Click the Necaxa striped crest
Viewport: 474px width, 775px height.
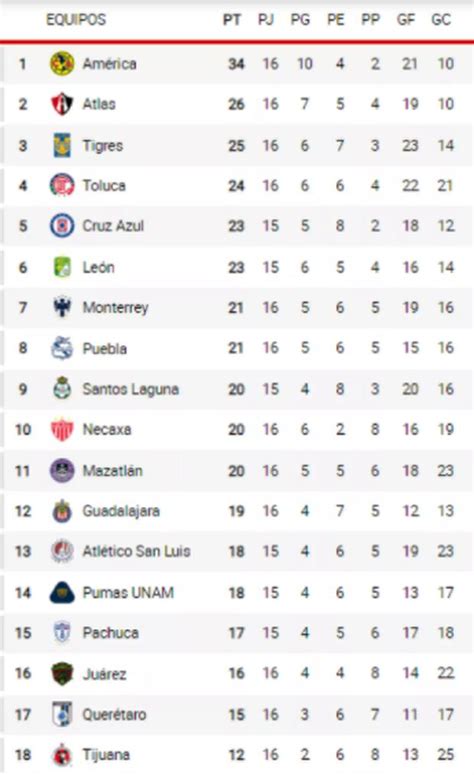click(x=62, y=429)
